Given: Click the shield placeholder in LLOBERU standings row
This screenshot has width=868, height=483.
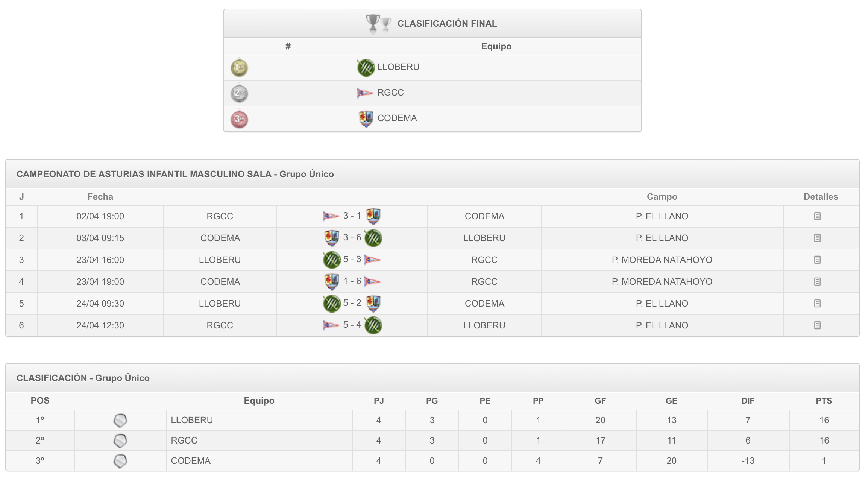Looking at the screenshot, I should 120,421.
